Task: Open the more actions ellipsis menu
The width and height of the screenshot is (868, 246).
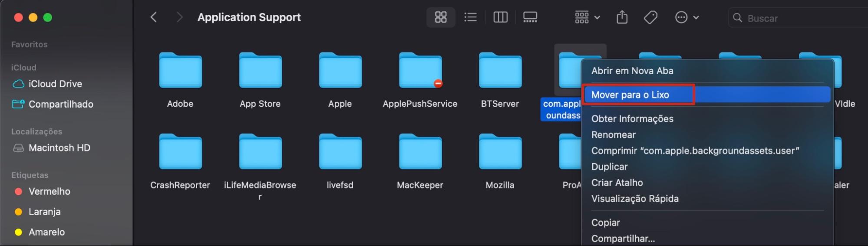Action: pyautogui.click(x=686, y=17)
